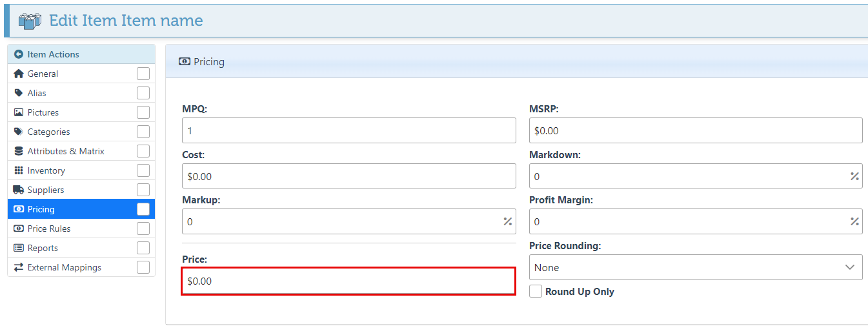Viewport: 868px width, 335px height.
Task: Click into the Price input field
Action: [x=348, y=281]
